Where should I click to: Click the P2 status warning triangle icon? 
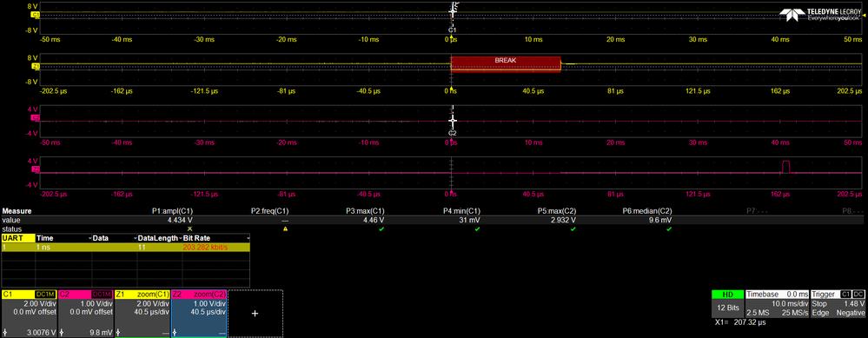[x=286, y=229]
